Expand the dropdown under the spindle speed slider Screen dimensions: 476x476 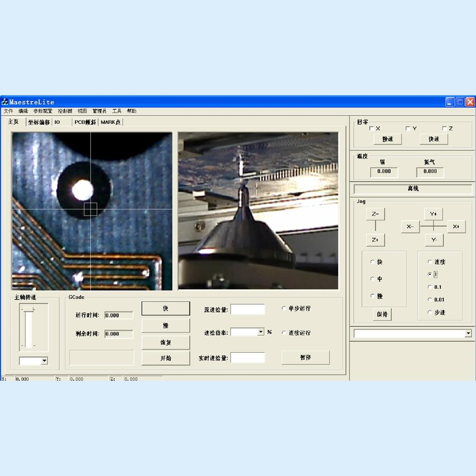(44, 361)
